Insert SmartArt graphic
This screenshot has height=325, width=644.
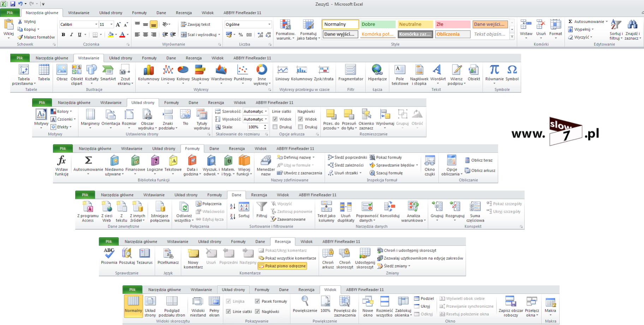[108, 73]
